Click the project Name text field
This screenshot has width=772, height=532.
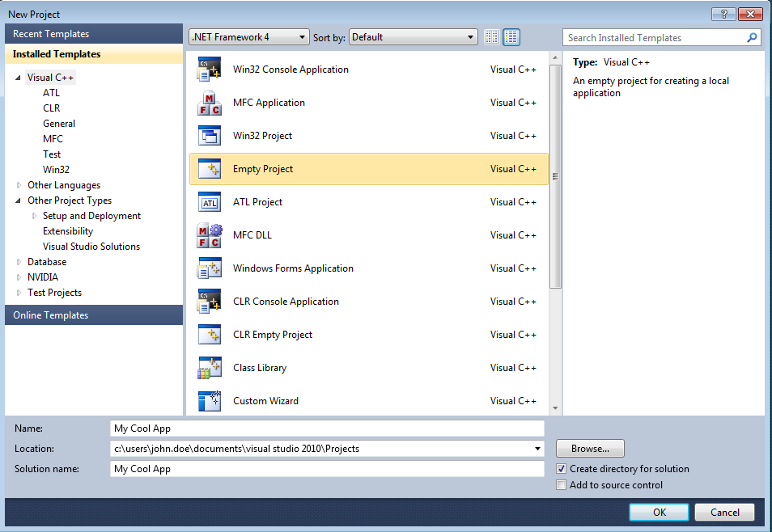click(327, 429)
